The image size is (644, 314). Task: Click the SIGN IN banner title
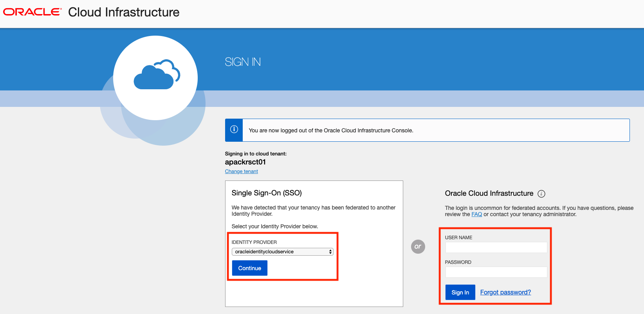coord(243,62)
